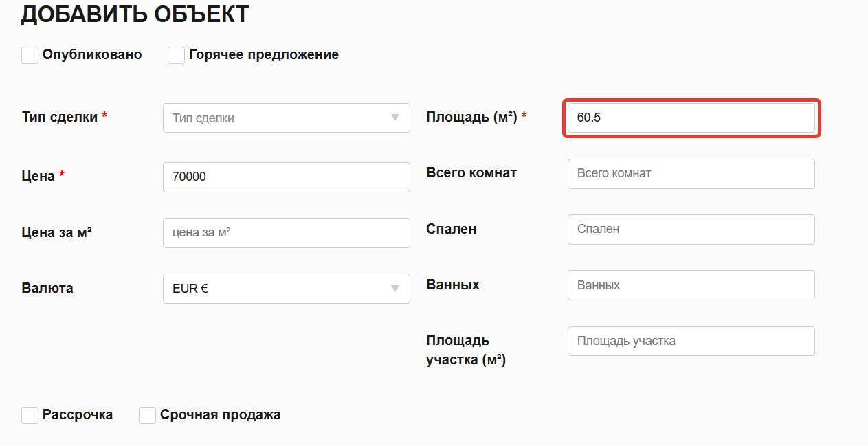
Task: Check the Рассрочка option
Action: 30,415
